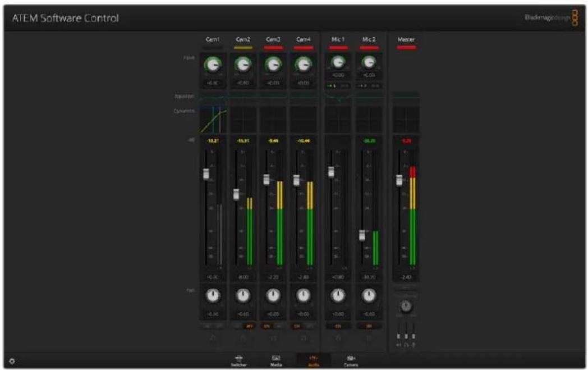This screenshot has width=588, height=370.
Task: Switch to the Camera tab
Action: point(351,360)
